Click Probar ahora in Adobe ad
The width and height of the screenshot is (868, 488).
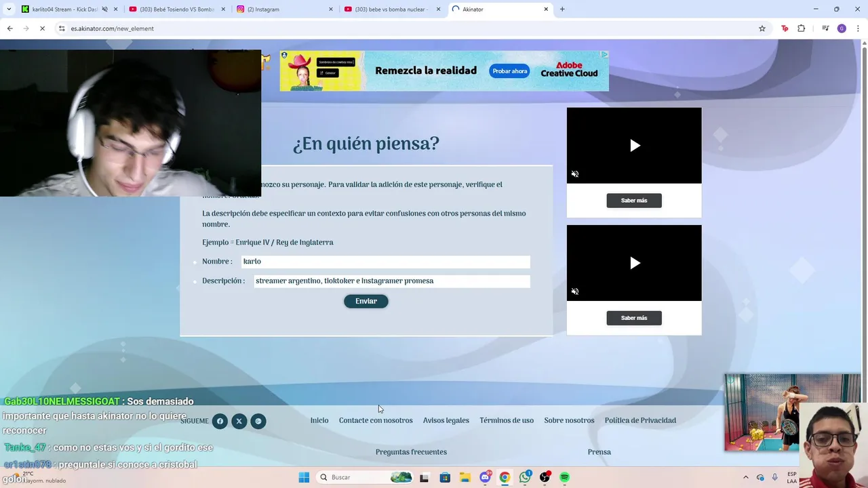[509, 71]
